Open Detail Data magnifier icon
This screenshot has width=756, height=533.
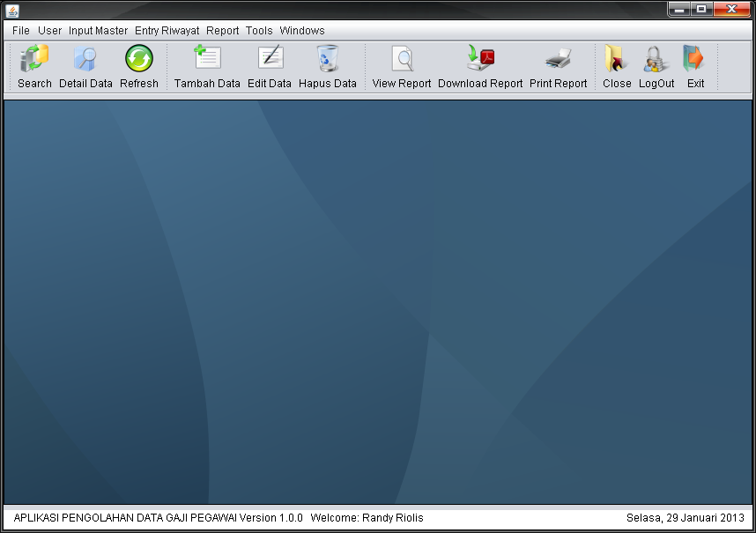pos(85,58)
